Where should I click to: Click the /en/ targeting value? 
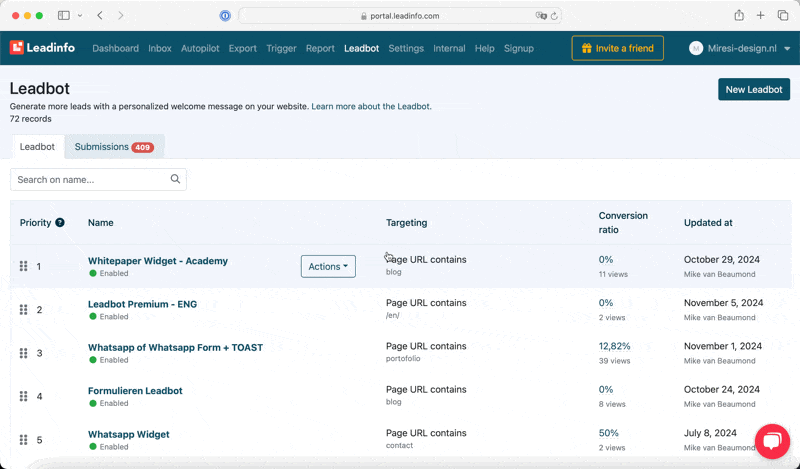[x=392, y=315]
